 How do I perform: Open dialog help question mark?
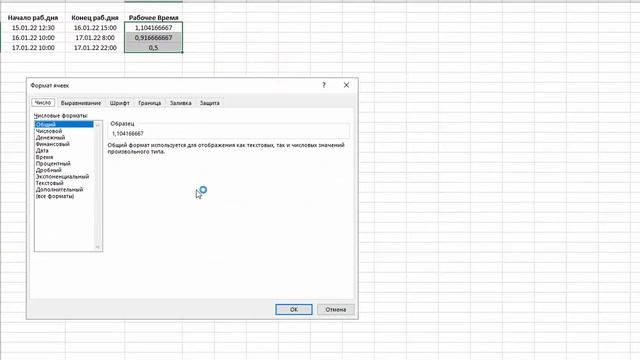pyautogui.click(x=324, y=85)
